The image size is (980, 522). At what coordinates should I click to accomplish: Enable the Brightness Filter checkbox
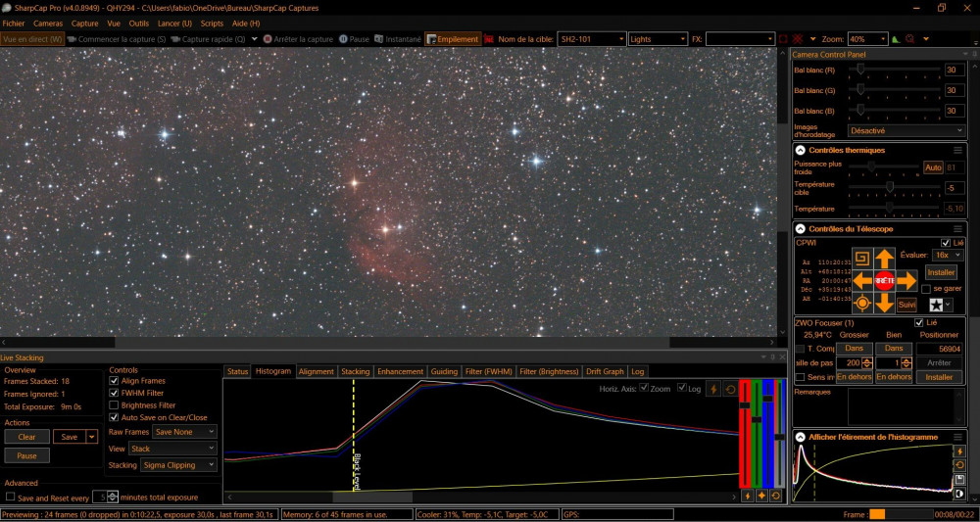pyautogui.click(x=114, y=405)
